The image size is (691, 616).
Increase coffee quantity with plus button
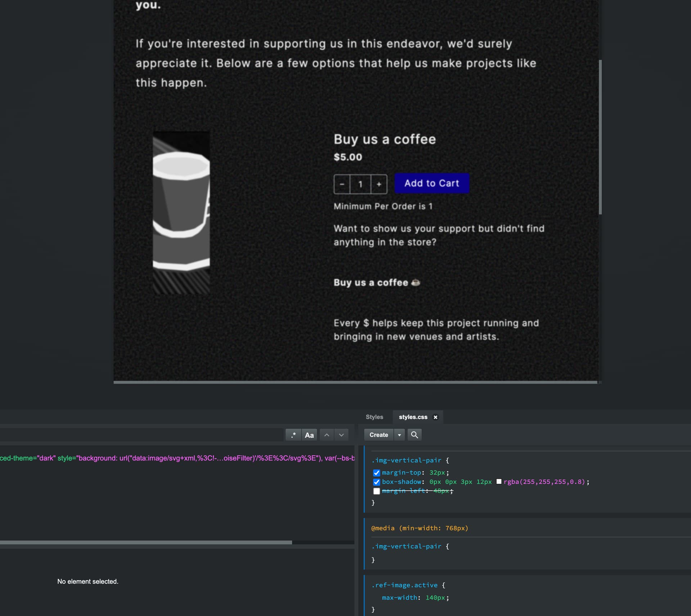point(379,184)
